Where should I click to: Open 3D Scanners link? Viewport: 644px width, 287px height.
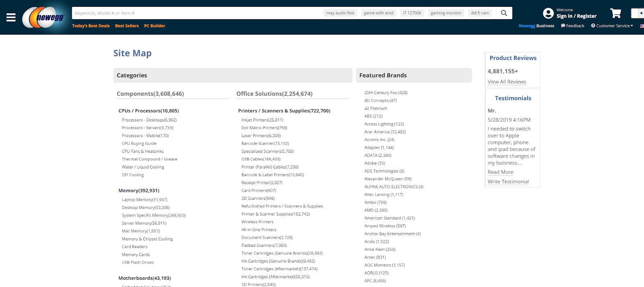[x=258, y=198]
